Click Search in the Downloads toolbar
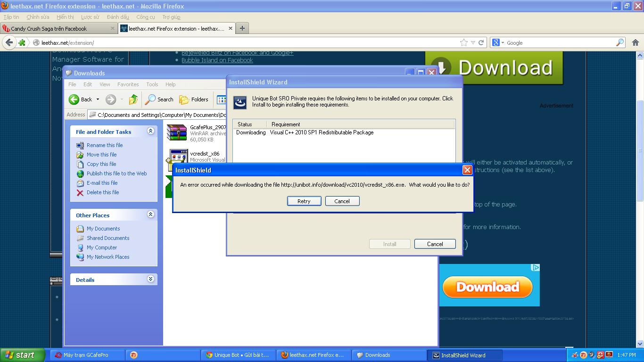The image size is (644, 362). 159,99
